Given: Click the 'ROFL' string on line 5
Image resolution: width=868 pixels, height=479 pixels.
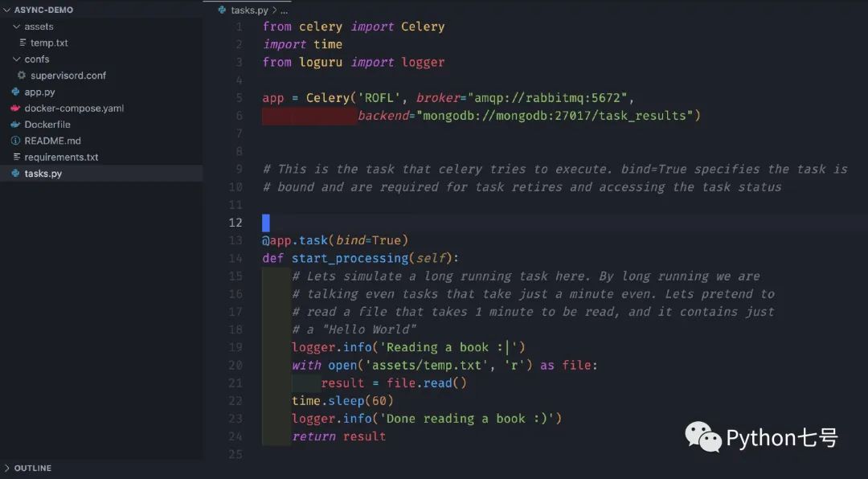Looking at the screenshot, I should [x=379, y=98].
